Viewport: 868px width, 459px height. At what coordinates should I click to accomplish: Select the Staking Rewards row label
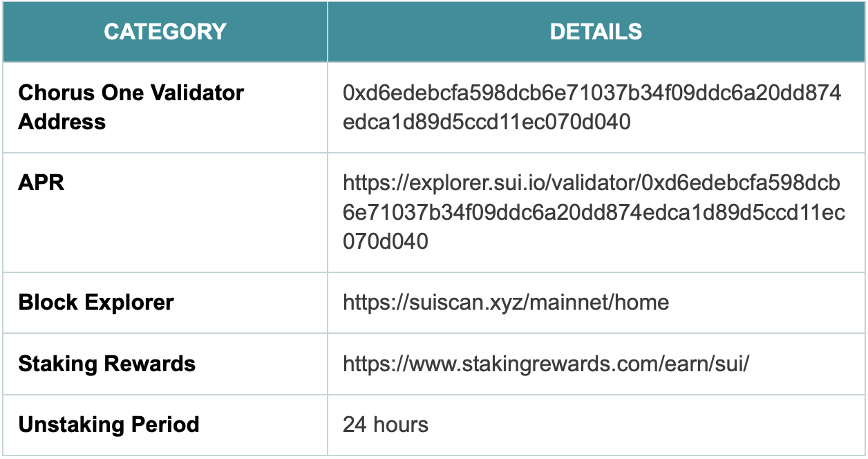(x=107, y=364)
